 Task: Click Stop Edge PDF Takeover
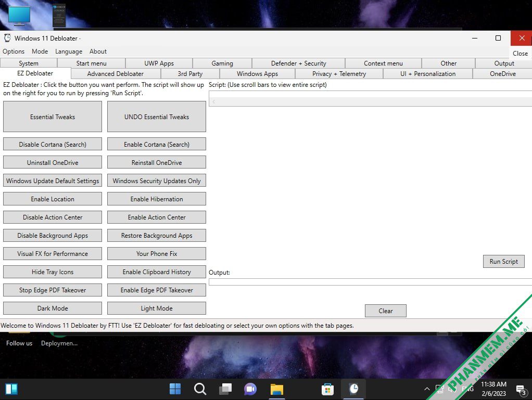tap(53, 290)
